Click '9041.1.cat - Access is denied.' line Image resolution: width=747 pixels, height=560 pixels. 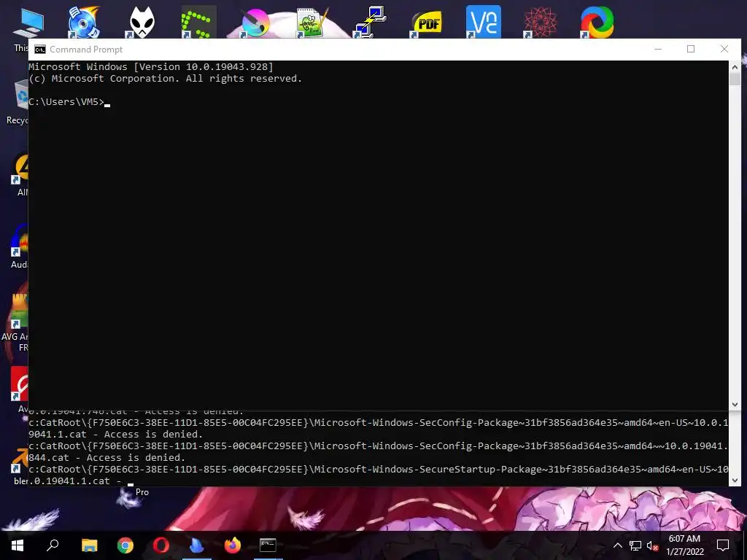pyautogui.click(x=116, y=435)
